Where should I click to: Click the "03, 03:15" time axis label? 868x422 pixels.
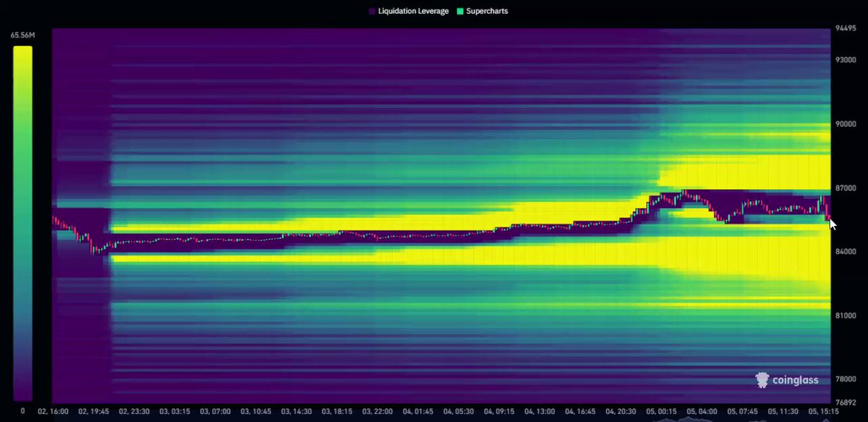tap(176, 411)
